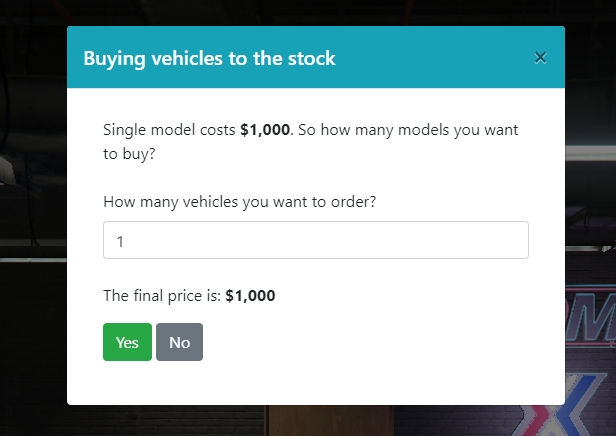Click the "The final price is:" text
This screenshot has width=616, height=436.
coord(162,296)
